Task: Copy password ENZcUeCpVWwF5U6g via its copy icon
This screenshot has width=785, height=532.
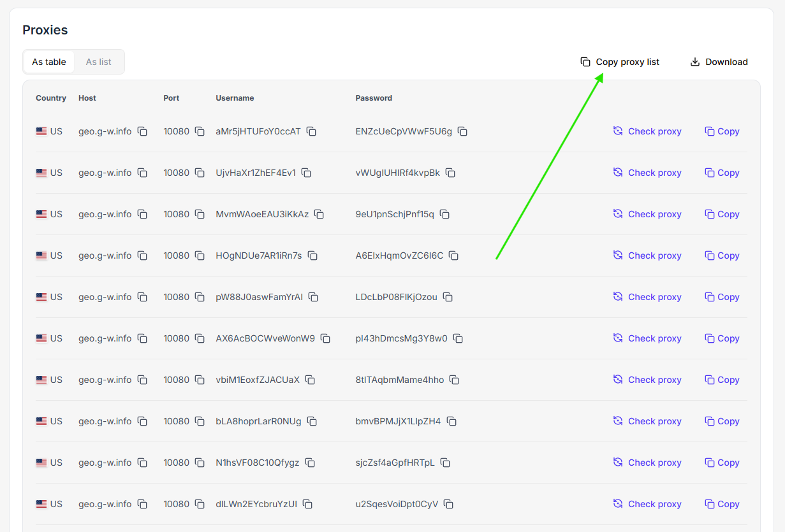Action: [462, 131]
